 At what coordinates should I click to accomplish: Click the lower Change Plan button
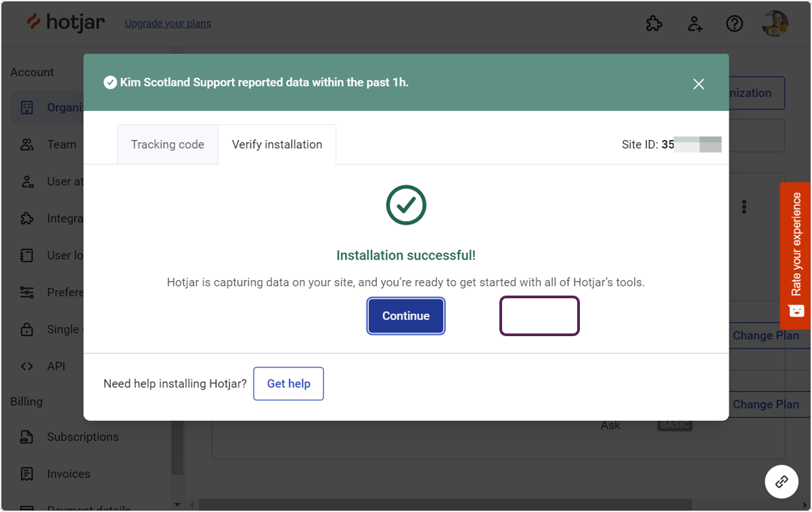(x=765, y=404)
